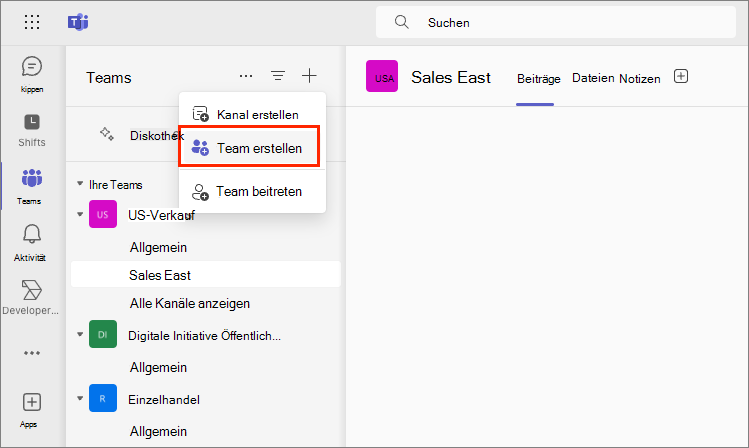Collapse the US-Verkauf team
Screen dimensions: 749x448
80,214
